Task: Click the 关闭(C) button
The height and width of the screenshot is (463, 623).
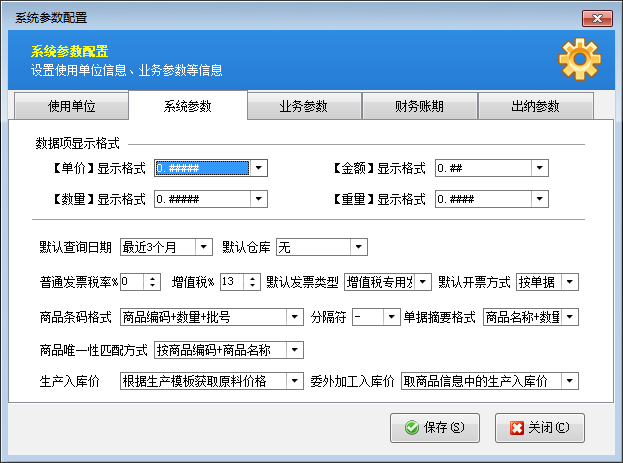Action: pyautogui.click(x=539, y=427)
